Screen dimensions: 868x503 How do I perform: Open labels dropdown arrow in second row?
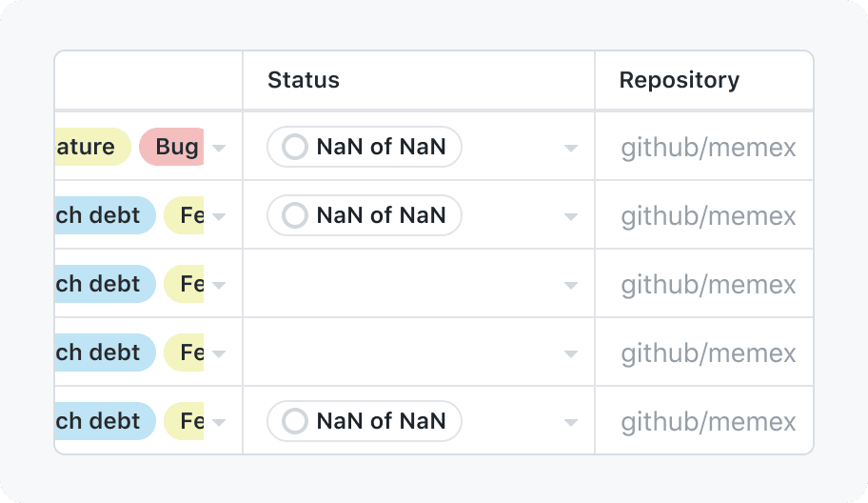point(219,216)
